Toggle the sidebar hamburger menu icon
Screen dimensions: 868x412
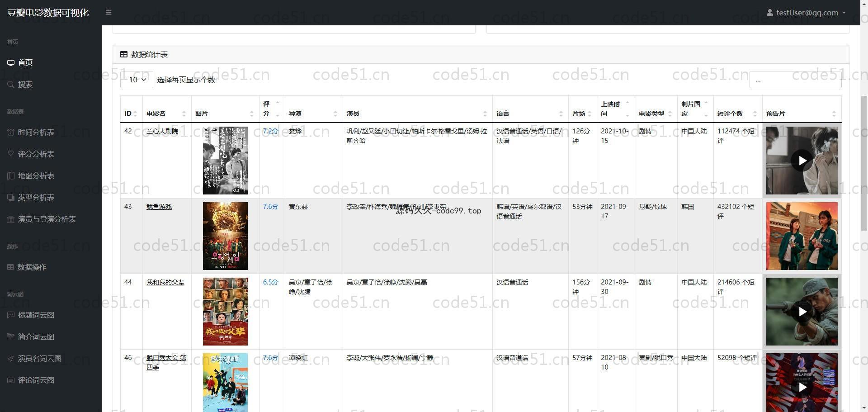coord(108,12)
